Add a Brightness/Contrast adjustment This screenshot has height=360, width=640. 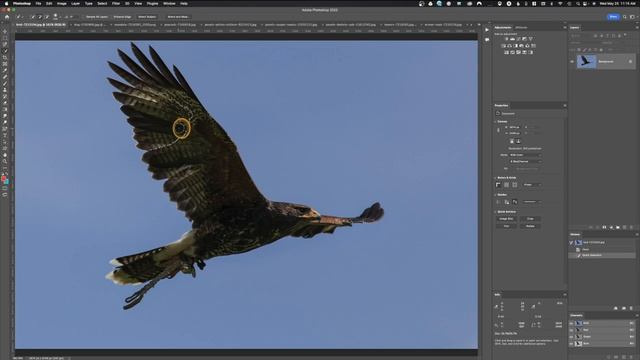507,39
